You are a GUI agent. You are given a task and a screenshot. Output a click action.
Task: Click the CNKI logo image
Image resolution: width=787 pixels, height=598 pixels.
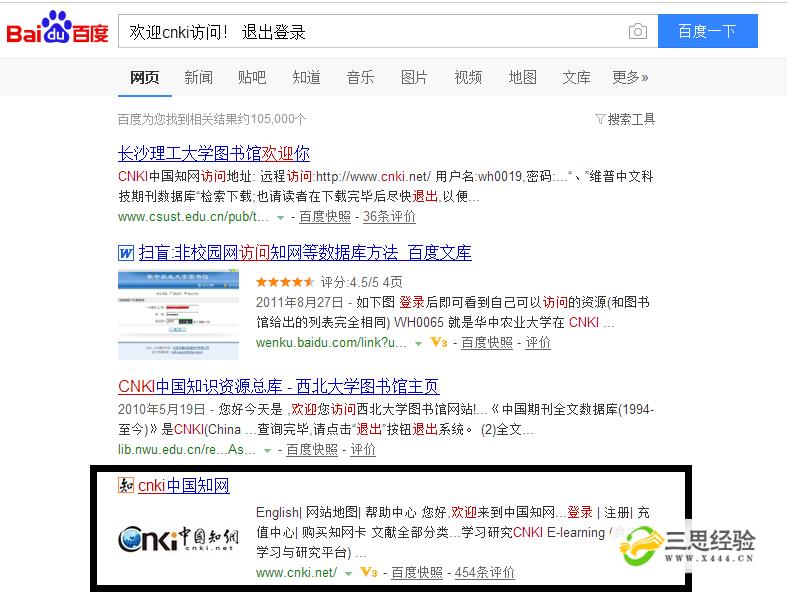tap(178, 539)
